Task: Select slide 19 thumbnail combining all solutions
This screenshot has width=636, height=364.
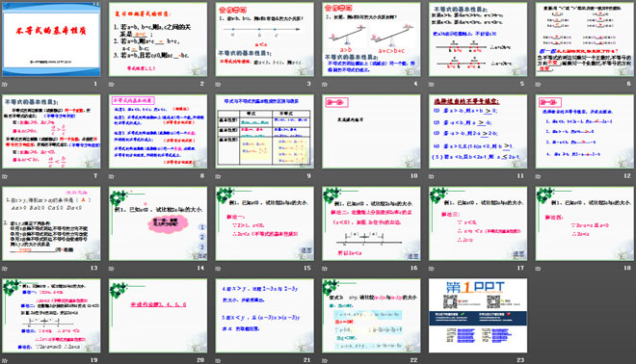Action: tap(51, 315)
